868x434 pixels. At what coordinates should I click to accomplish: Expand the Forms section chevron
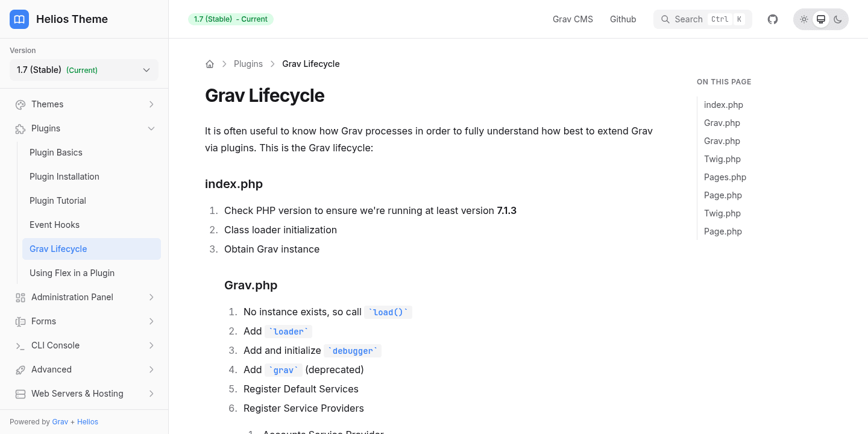click(x=151, y=321)
